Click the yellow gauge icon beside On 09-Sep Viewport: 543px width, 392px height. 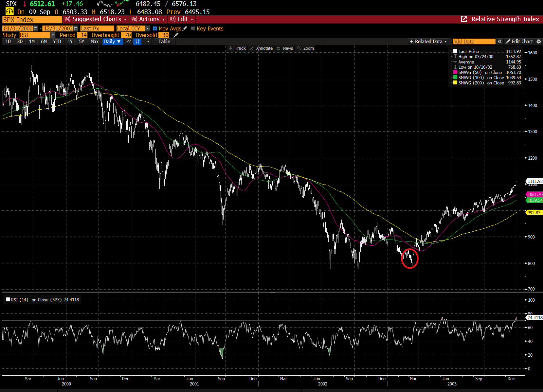coord(9,11)
